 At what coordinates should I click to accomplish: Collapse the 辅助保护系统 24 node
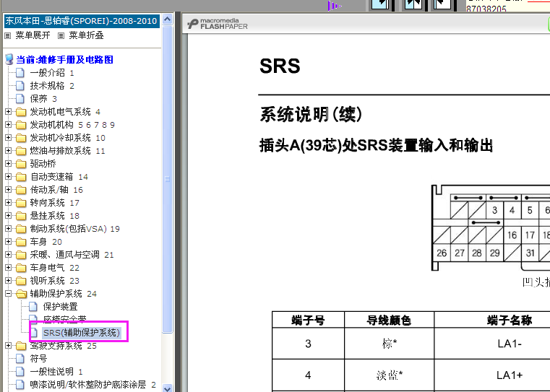(x=8, y=293)
